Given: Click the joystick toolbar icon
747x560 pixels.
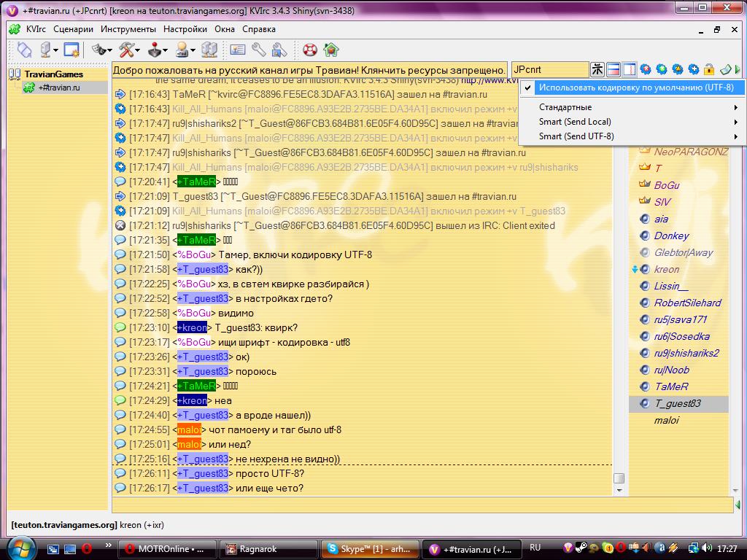Looking at the screenshot, I should [x=155, y=50].
